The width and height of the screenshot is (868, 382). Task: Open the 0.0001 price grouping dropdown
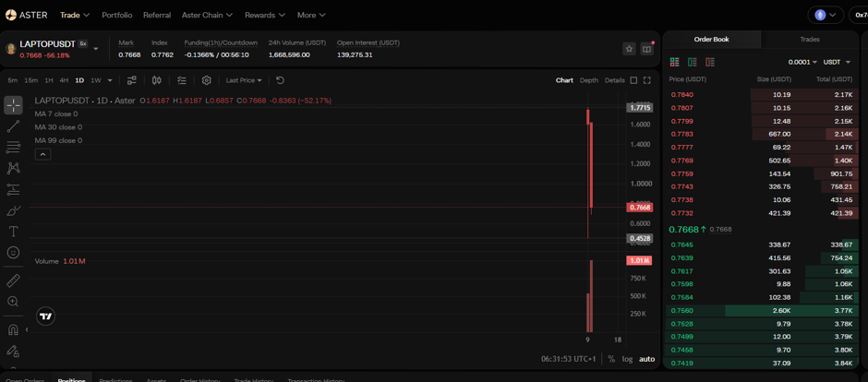pos(802,62)
